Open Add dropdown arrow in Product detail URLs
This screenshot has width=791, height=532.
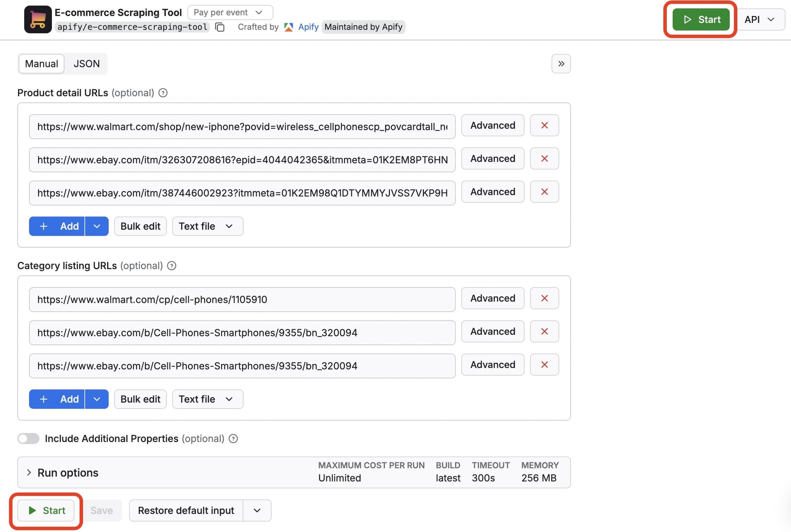97,226
